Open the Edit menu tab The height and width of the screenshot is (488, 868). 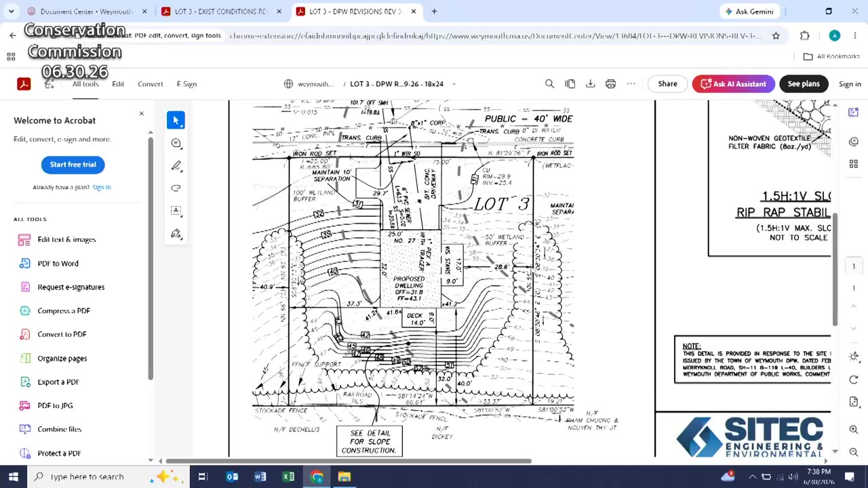118,84
